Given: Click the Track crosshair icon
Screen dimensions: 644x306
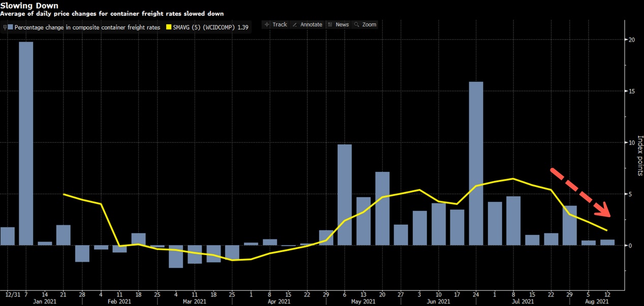Looking at the screenshot, I should pos(267,24).
